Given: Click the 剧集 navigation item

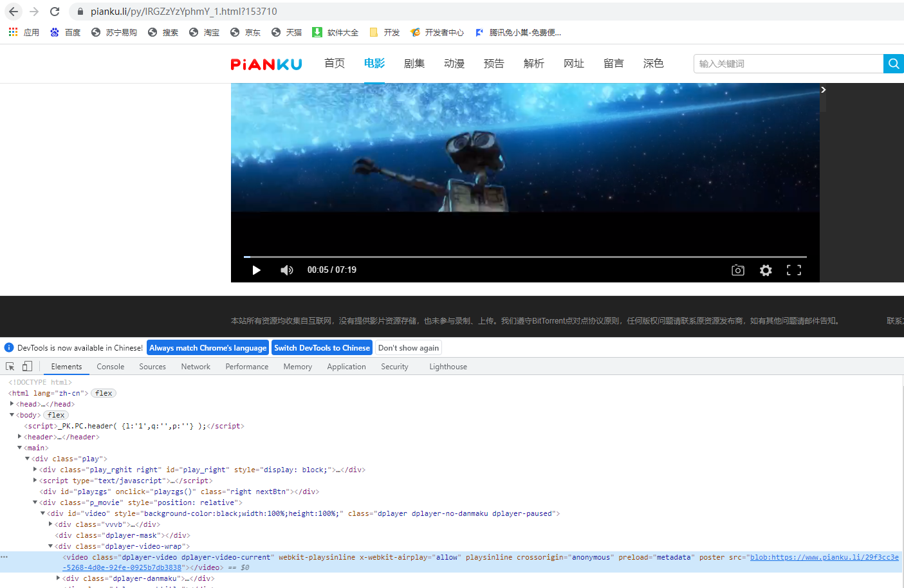Looking at the screenshot, I should coord(414,63).
